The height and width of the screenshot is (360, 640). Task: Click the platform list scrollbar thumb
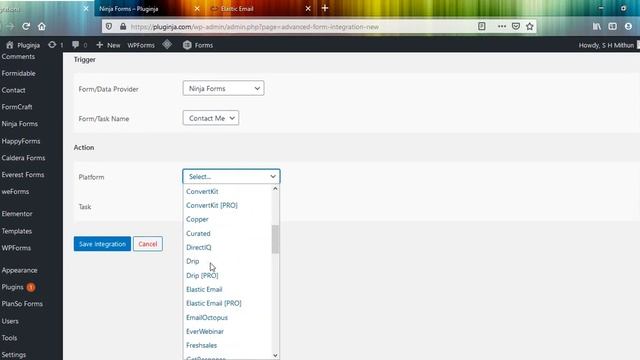click(276, 239)
